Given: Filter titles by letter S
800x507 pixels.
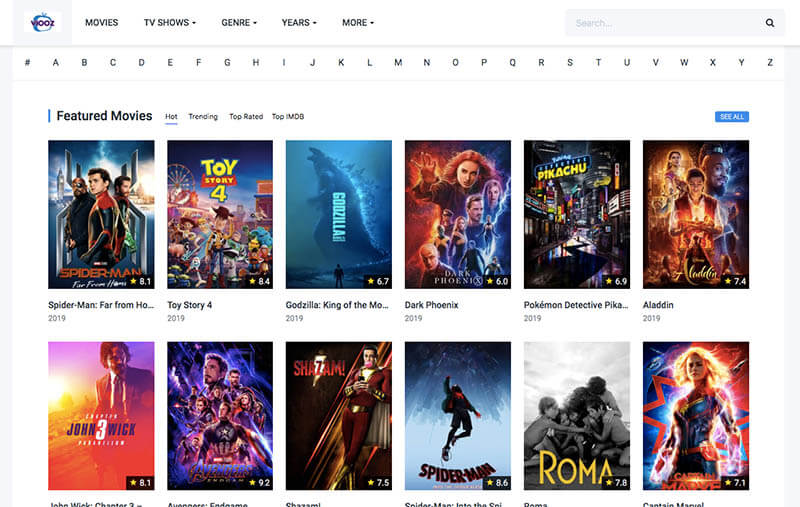Looking at the screenshot, I should pyautogui.click(x=570, y=62).
